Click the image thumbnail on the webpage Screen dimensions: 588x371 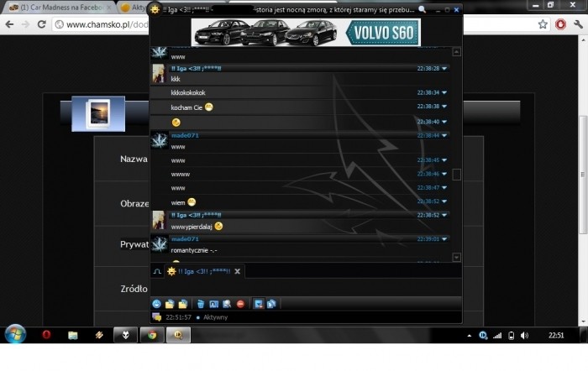tap(97, 113)
